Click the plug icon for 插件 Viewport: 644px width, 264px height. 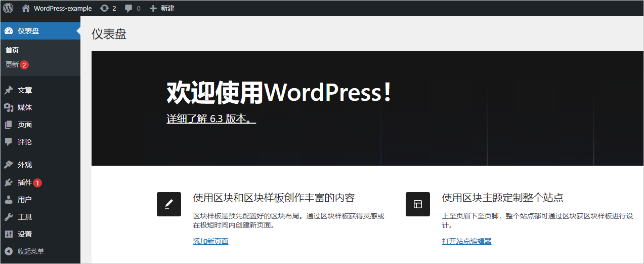tap(9, 182)
